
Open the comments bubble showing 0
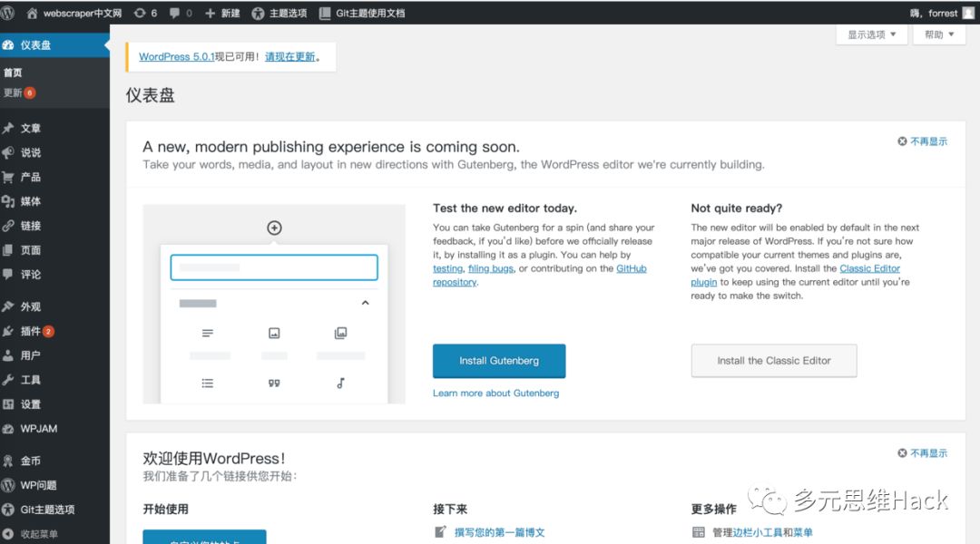pyautogui.click(x=181, y=13)
